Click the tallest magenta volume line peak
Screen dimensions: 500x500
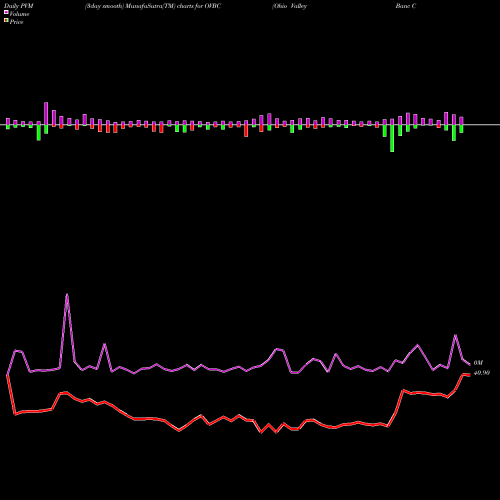pos(67,295)
